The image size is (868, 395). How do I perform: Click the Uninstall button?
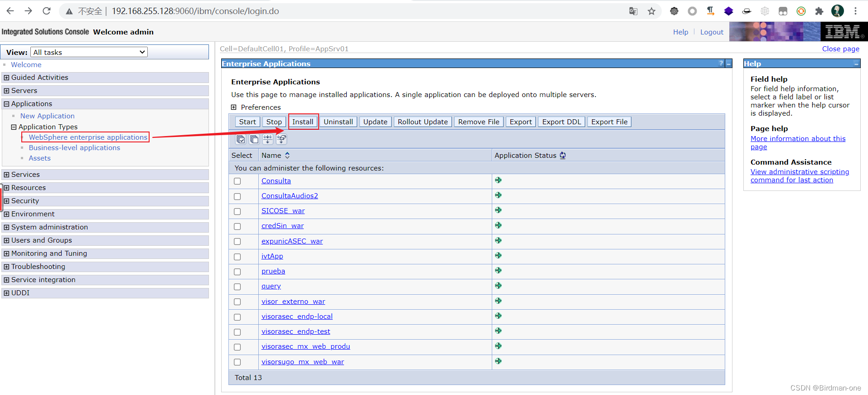(338, 122)
